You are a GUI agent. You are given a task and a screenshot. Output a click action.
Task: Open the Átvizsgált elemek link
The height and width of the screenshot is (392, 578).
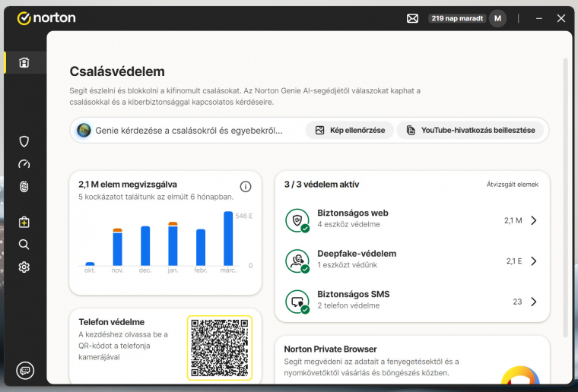512,185
